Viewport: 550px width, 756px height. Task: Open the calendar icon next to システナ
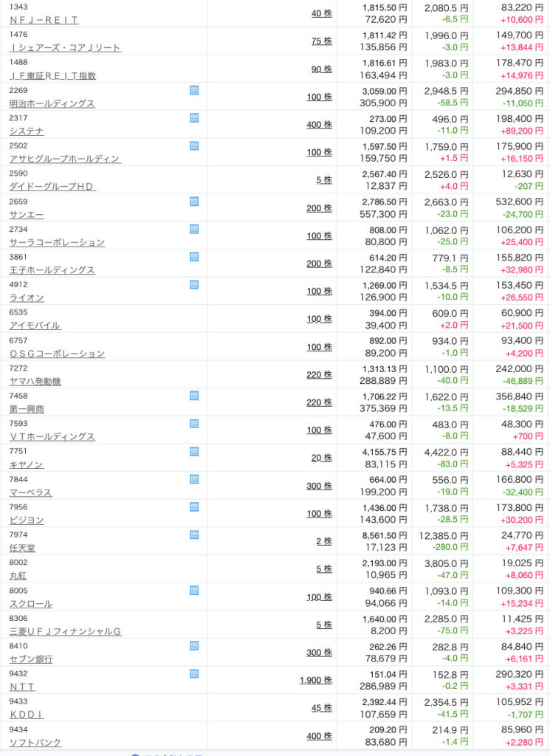pos(194,117)
